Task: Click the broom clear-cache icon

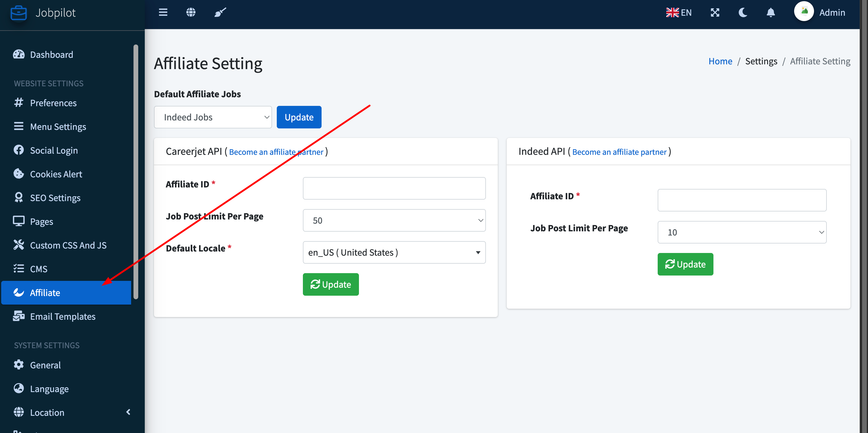Action: click(x=220, y=12)
